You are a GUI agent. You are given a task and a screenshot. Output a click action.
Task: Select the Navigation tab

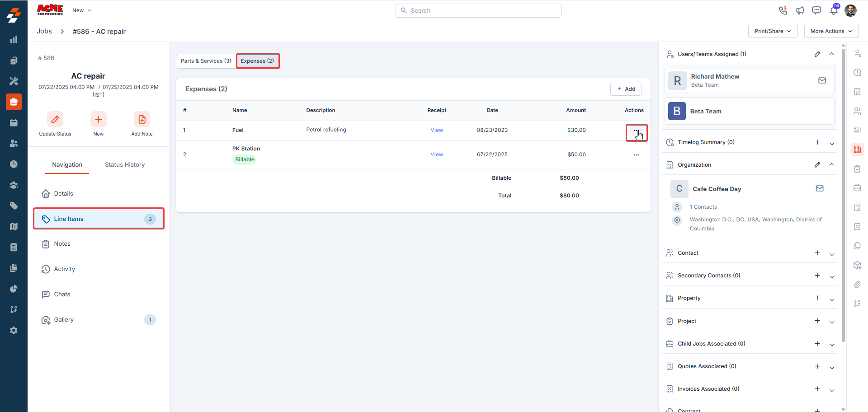click(x=67, y=164)
